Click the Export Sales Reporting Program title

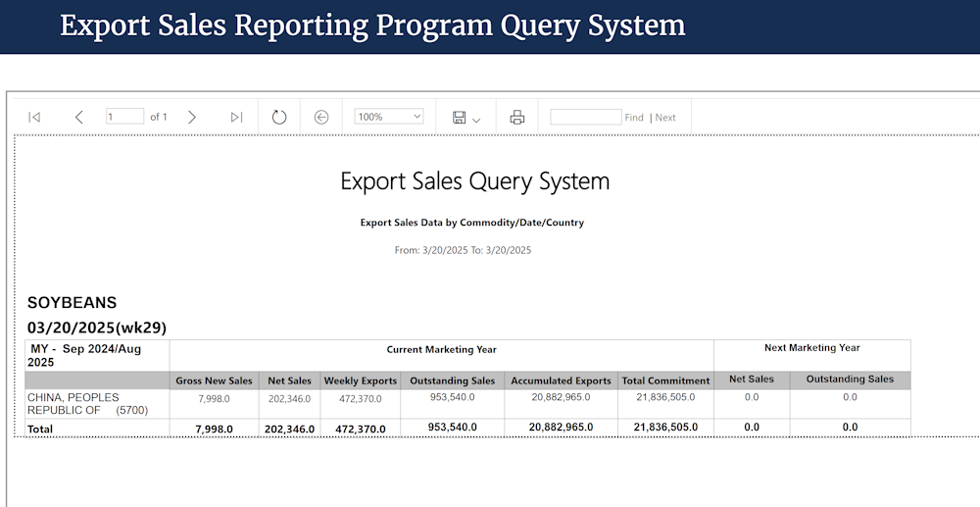pyautogui.click(x=372, y=25)
